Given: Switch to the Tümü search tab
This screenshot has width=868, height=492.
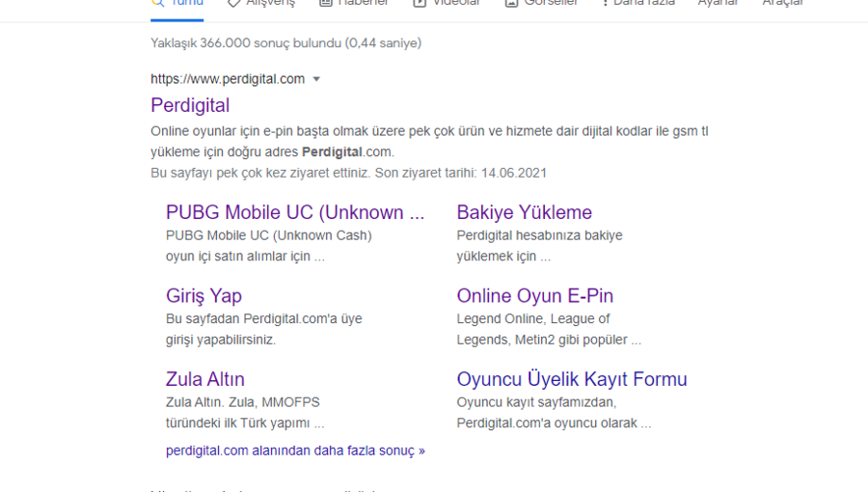Looking at the screenshot, I should click(x=177, y=3).
